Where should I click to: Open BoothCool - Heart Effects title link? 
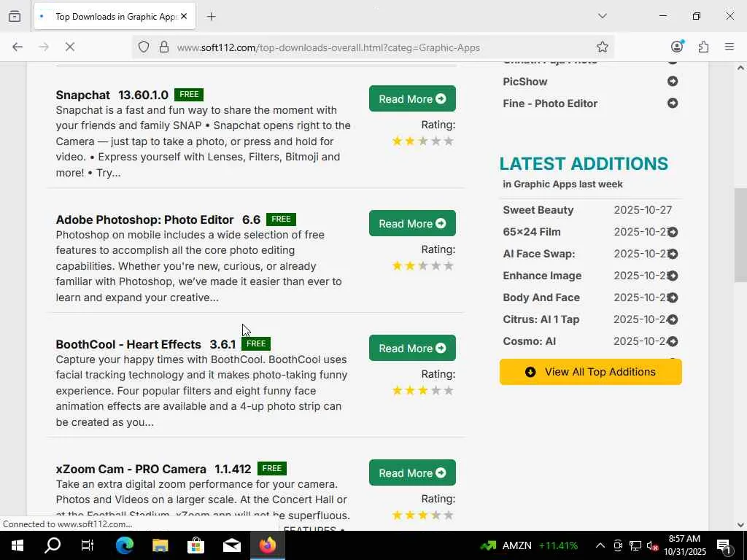[146, 344]
